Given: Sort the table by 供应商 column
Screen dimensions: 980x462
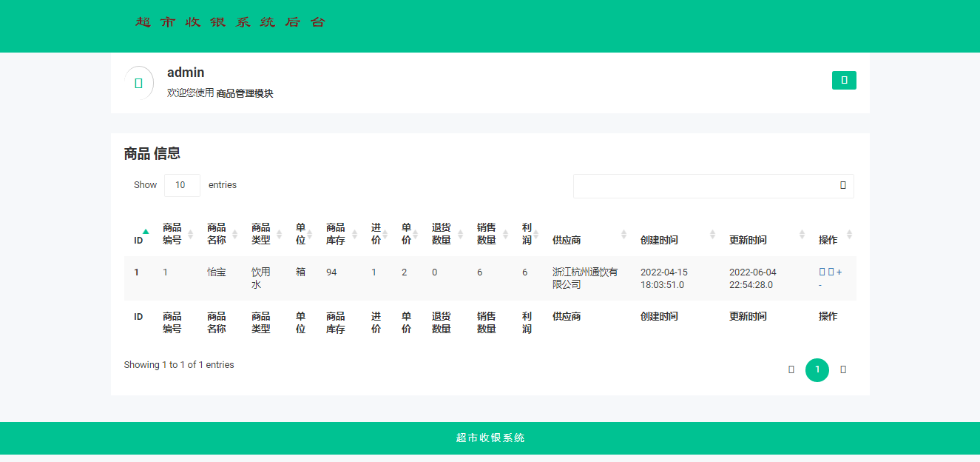Looking at the screenshot, I should click(567, 240).
